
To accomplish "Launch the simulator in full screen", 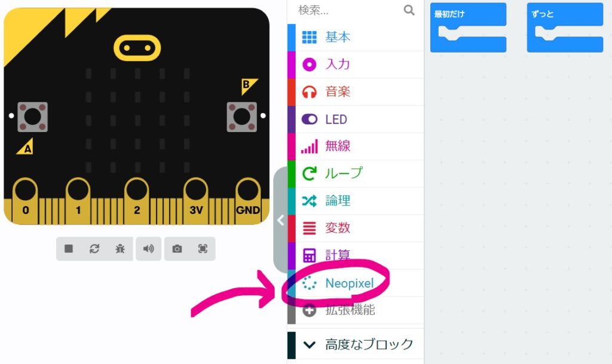I will tap(203, 249).
